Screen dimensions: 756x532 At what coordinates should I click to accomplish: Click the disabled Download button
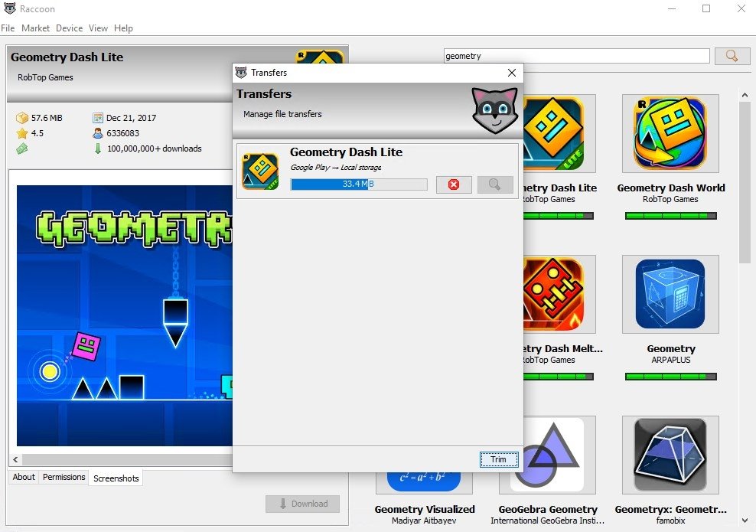coord(302,504)
